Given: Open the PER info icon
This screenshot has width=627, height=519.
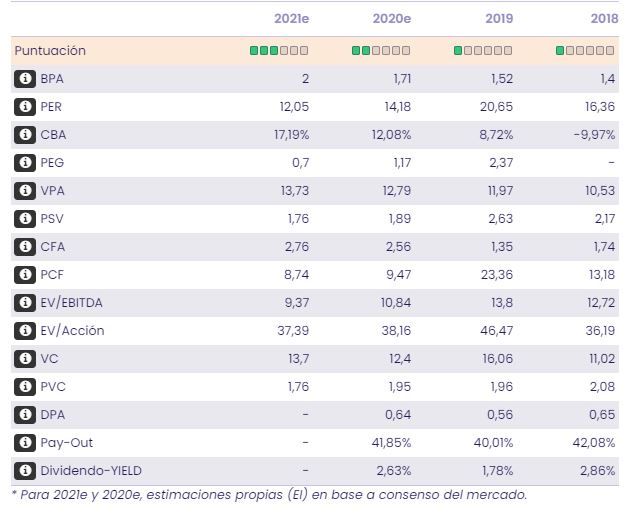Looking at the screenshot, I should point(24,107).
